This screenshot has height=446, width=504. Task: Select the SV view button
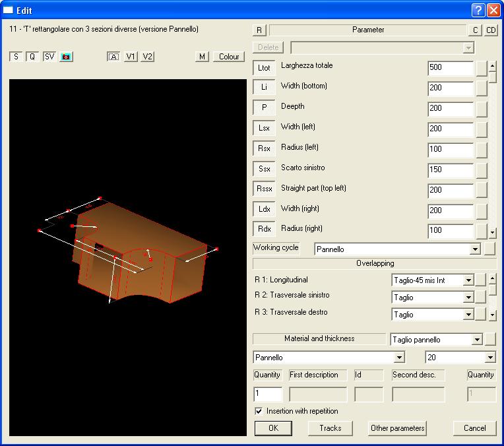point(49,57)
